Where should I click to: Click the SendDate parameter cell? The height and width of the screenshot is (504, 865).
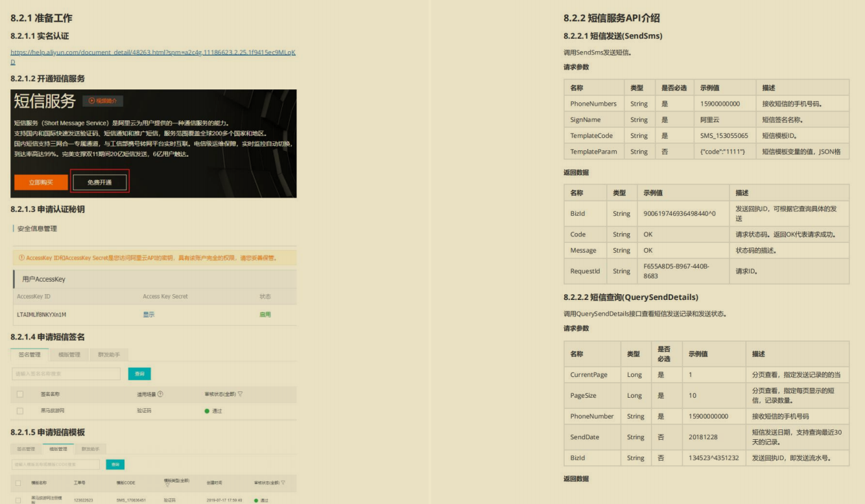click(592, 437)
